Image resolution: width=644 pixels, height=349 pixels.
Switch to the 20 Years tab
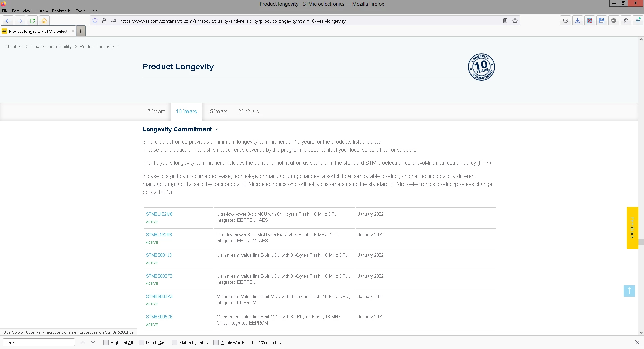(x=249, y=112)
